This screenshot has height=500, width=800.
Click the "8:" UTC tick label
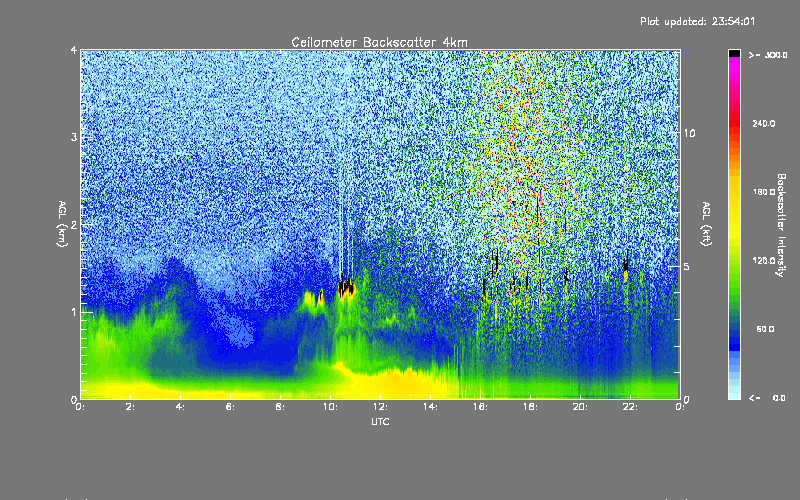(x=281, y=407)
